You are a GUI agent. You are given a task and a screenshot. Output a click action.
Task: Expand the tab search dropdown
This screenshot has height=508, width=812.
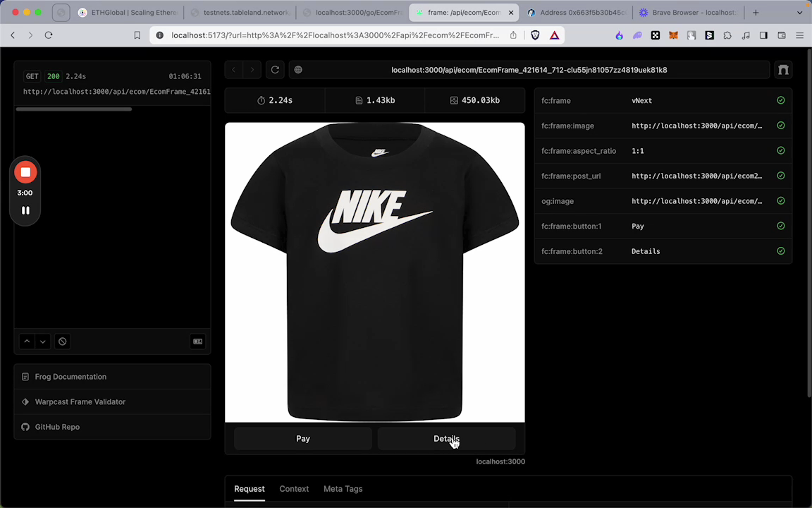pos(799,13)
